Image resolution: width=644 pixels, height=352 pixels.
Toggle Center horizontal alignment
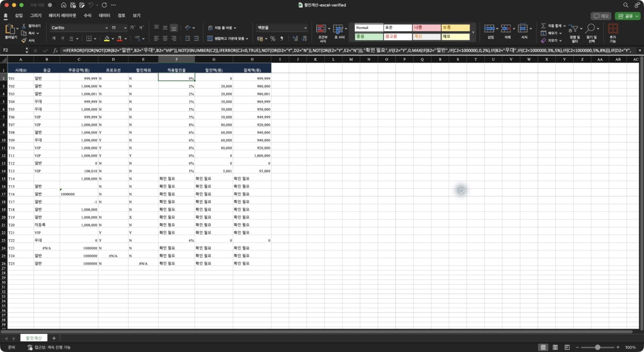(x=165, y=39)
